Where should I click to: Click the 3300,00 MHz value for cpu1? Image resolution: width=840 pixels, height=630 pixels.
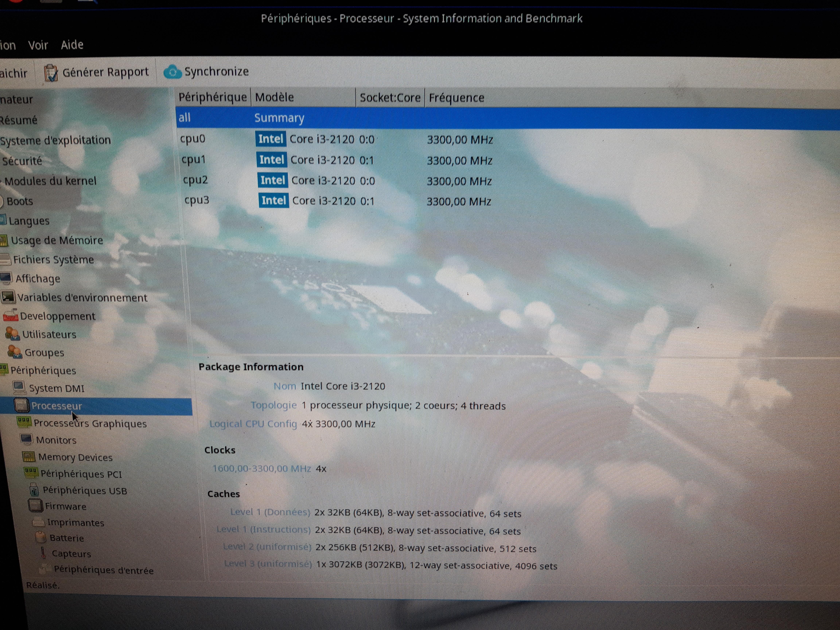point(460,161)
